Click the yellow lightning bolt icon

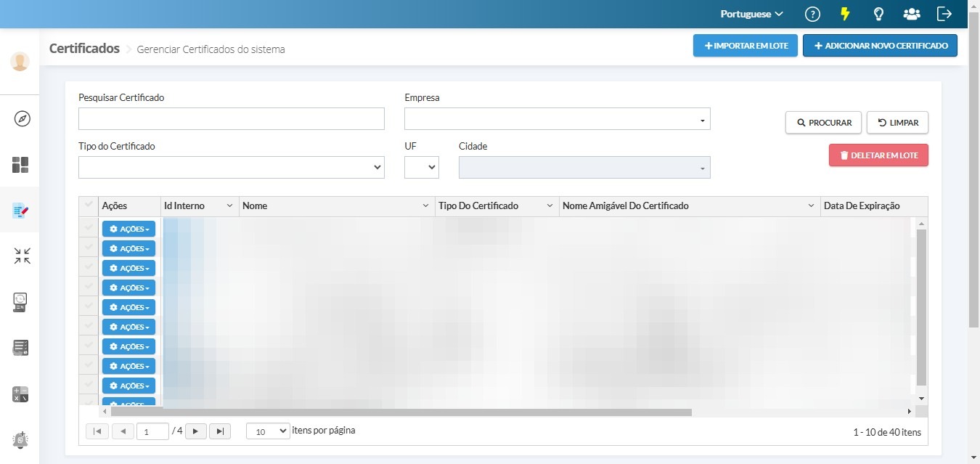click(x=845, y=14)
